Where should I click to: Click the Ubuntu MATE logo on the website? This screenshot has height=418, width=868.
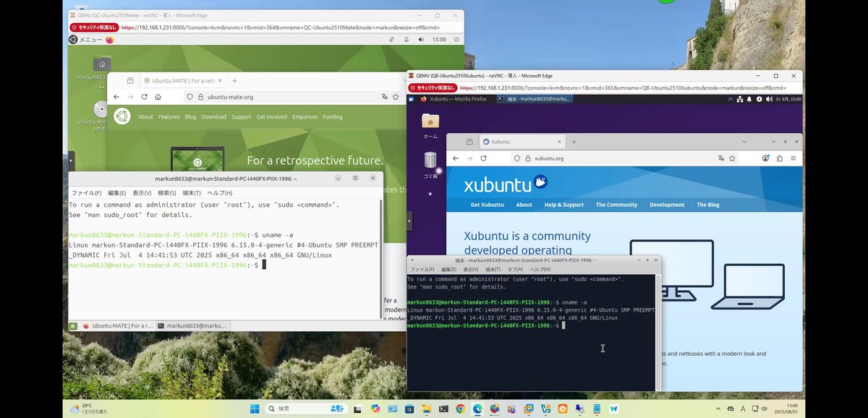click(x=122, y=116)
